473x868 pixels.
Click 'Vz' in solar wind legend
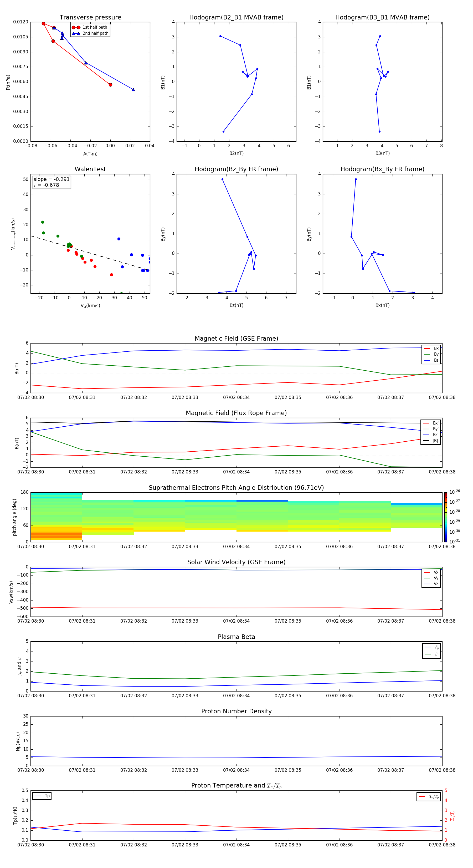(436, 584)
